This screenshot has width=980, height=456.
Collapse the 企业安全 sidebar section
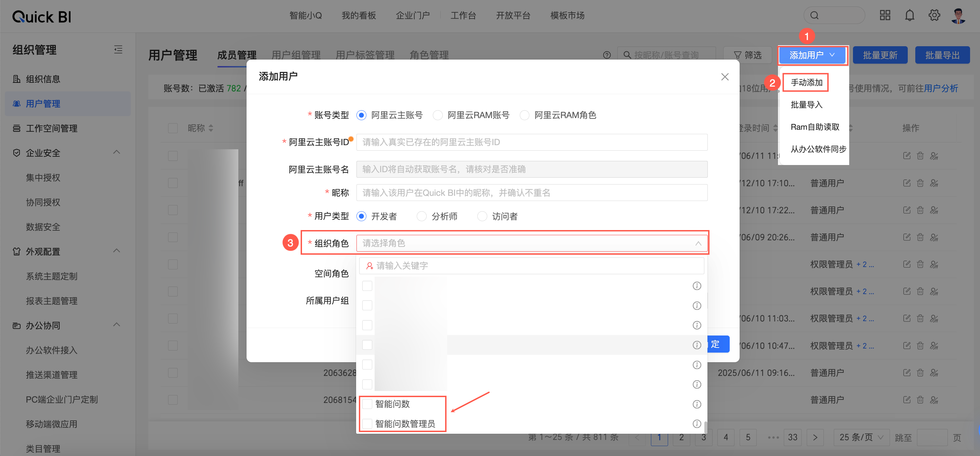[117, 152]
